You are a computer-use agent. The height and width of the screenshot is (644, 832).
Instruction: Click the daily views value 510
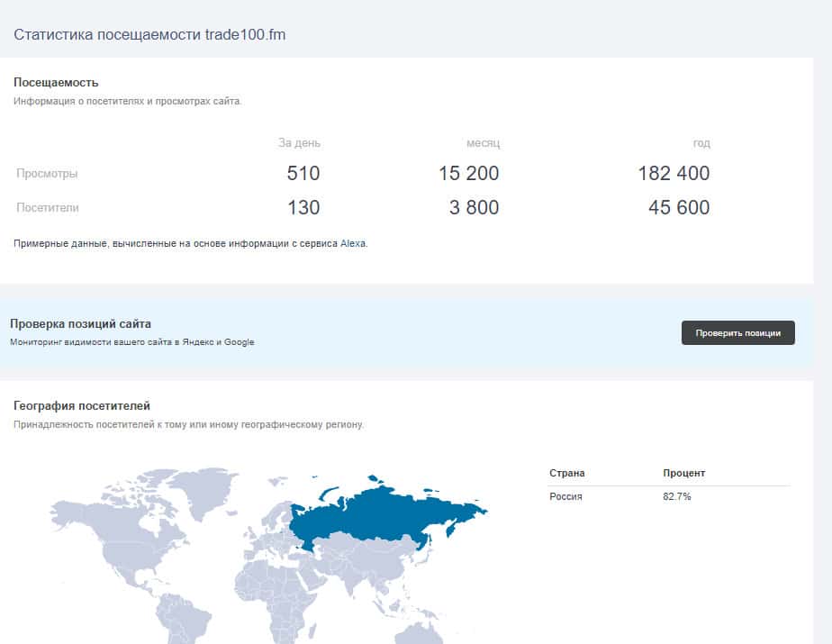pyautogui.click(x=303, y=173)
